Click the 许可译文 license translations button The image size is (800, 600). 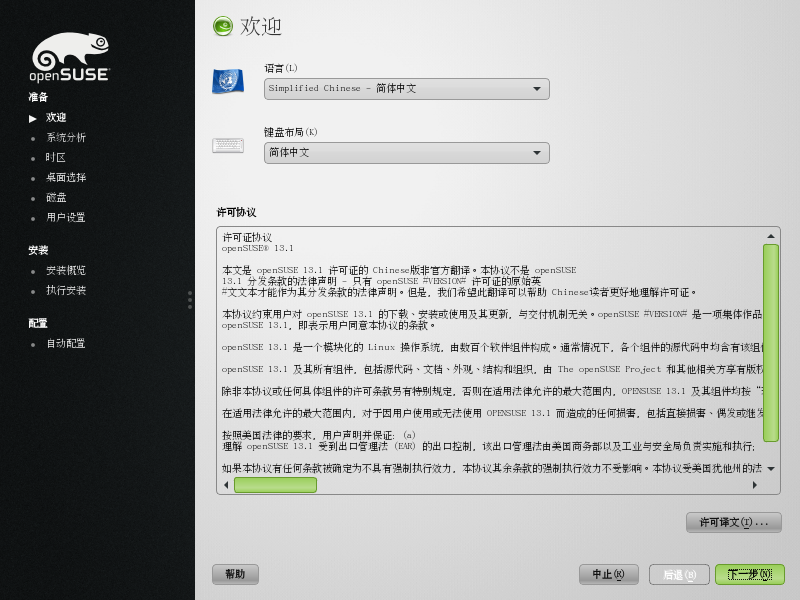coord(733,522)
